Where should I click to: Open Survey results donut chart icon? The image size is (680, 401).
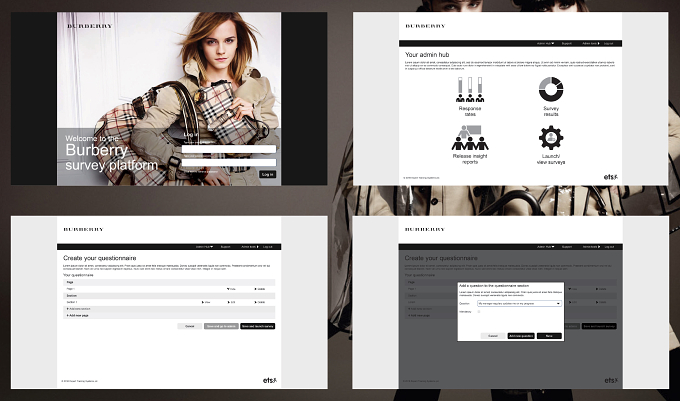pos(551,89)
